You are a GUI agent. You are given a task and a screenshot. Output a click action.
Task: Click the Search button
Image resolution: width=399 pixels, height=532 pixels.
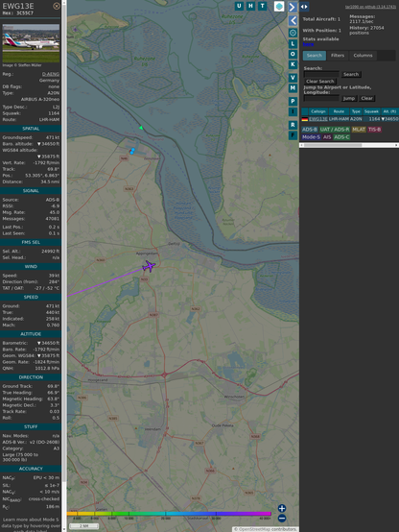point(351,74)
